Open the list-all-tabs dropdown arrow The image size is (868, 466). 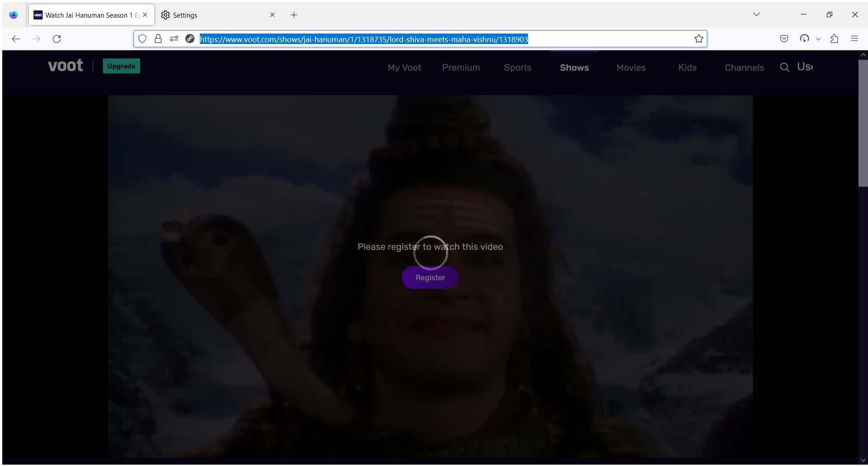click(x=756, y=14)
